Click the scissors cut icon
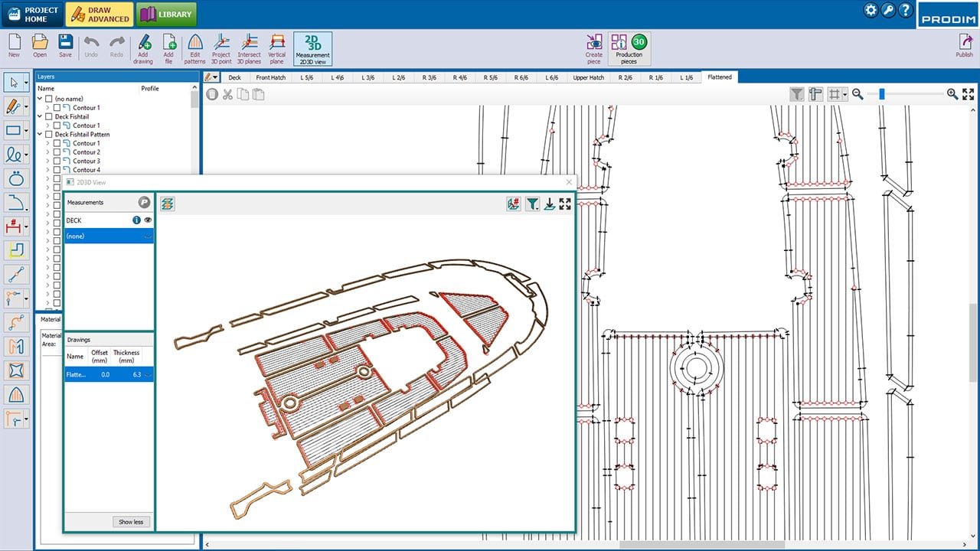Image resolution: width=980 pixels, height=551 pixels. [228, 94]
